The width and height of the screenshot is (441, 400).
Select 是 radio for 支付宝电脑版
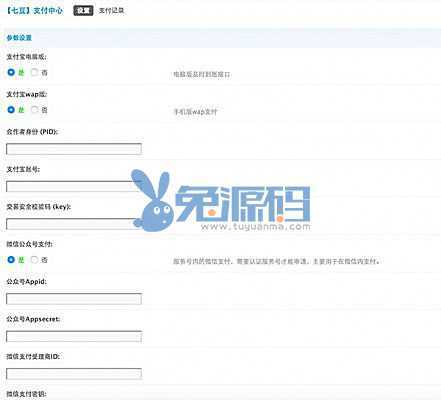[11, 72]
